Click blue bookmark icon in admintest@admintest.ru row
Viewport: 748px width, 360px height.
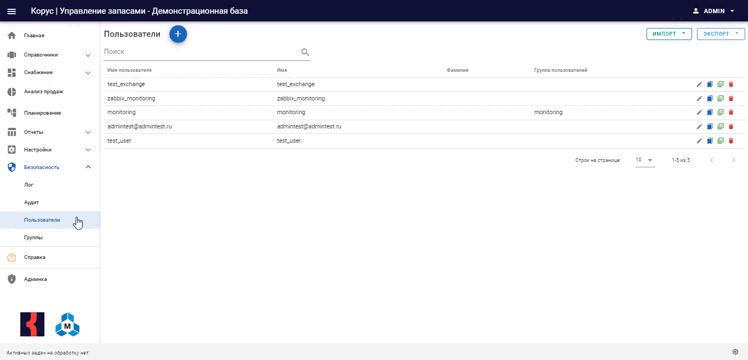click(710, 127)
